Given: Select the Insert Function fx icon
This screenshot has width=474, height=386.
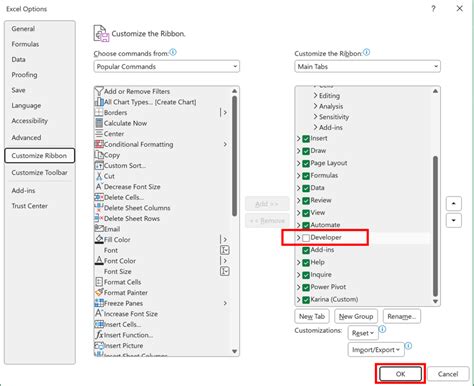Looking at the screenshot, I should pos(99,335).
